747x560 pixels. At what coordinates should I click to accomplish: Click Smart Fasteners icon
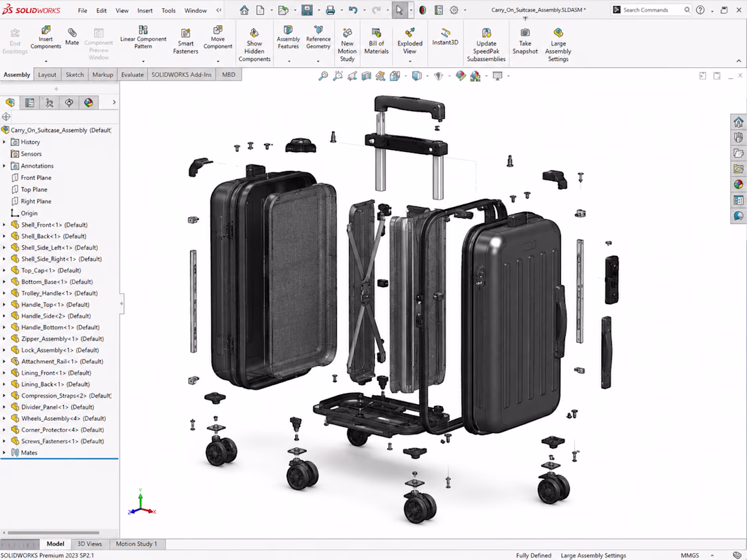(185, 41)
